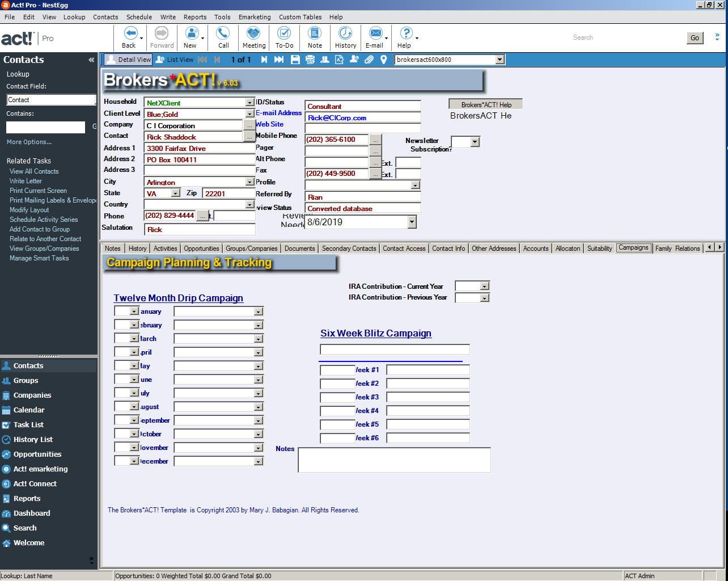728x581 pixels.
Task: Switch to the Secondary Contacts tab
Action: tap(349, 249)
